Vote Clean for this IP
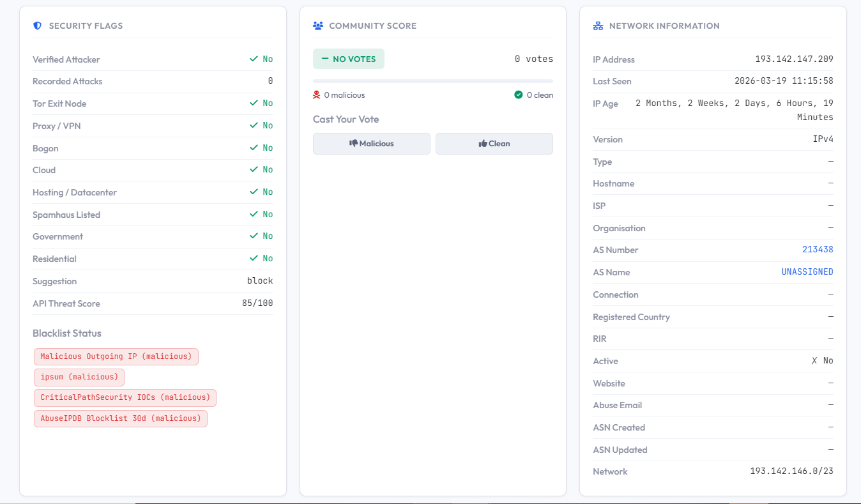The width and height of the screenshot is (861, 504). [494, 144]
